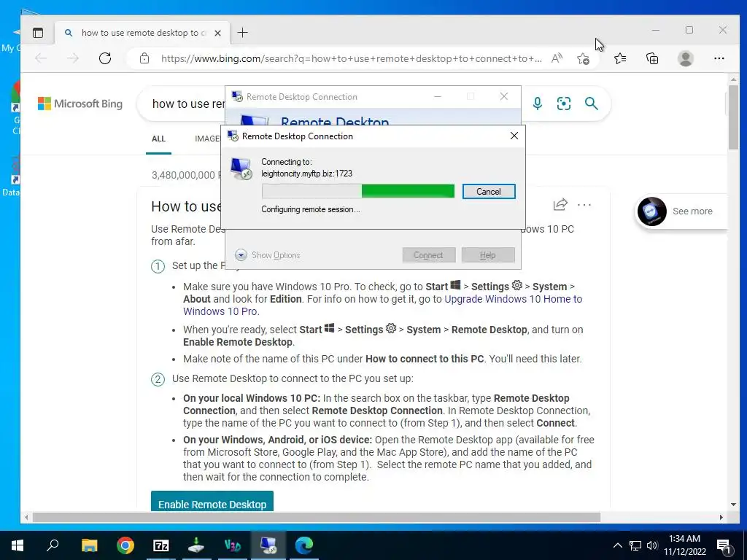Switch to Remote Desktop Connection taskbar icon

tap(268, 545)
